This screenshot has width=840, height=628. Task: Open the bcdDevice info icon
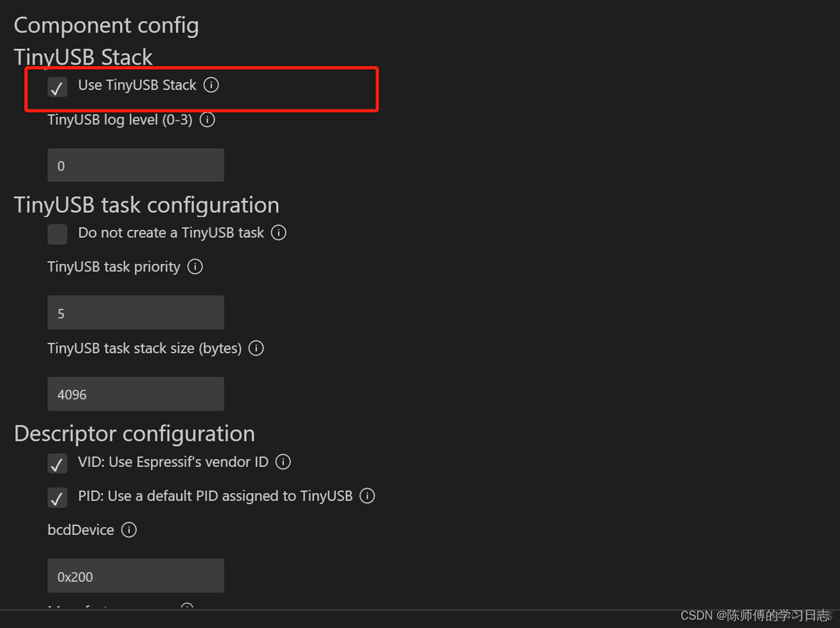[x=128, y=530]
